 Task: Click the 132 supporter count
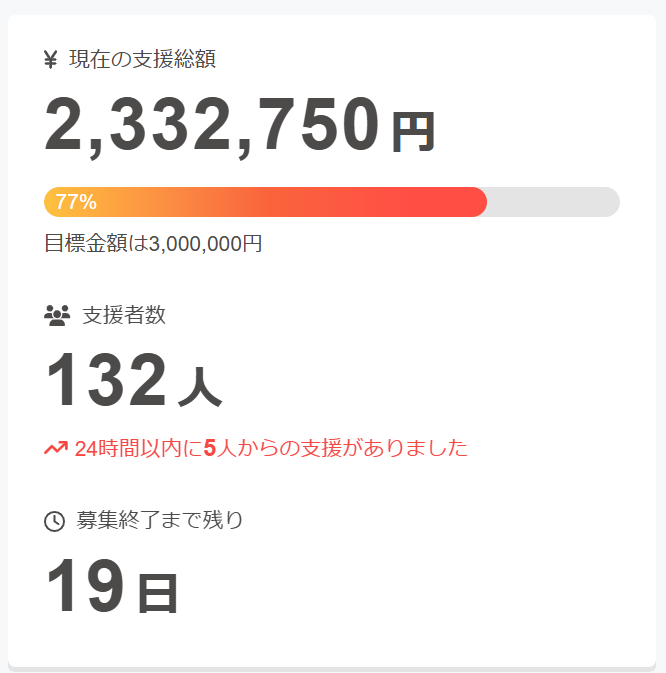pyautogui.click(x=106, y=379)
